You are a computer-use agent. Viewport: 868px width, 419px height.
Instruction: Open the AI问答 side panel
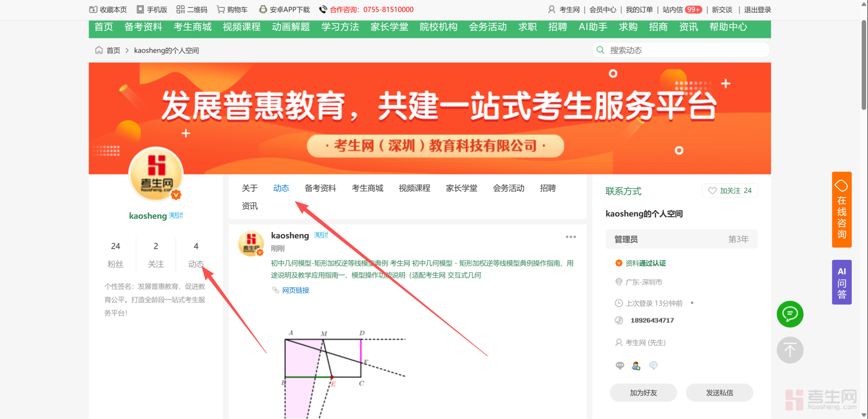(x=841, y=282)
